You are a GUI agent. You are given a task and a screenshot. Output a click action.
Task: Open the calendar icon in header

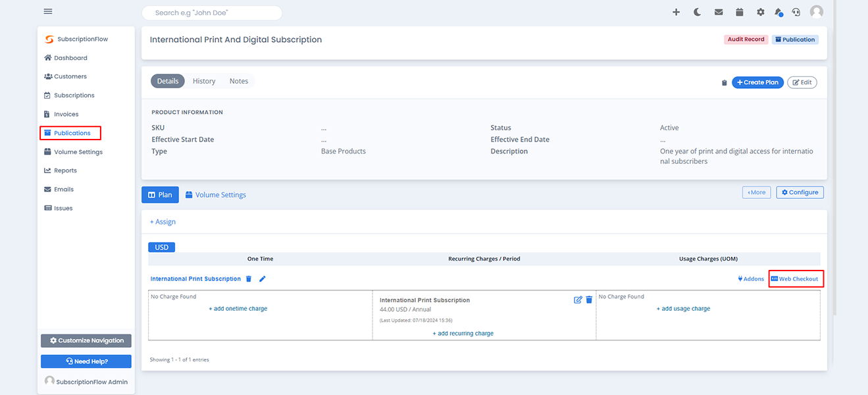click(x=740, y=12)
